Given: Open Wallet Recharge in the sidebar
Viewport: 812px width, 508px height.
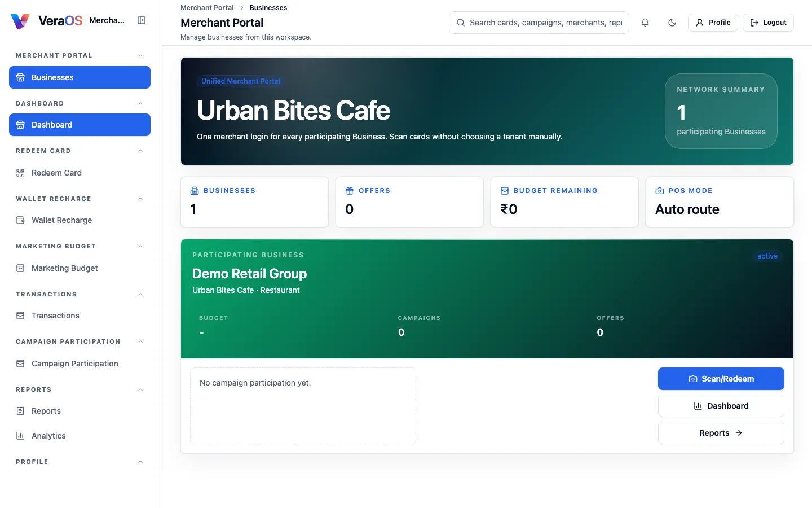Looking at the screenshot, I should pos(80,220).
